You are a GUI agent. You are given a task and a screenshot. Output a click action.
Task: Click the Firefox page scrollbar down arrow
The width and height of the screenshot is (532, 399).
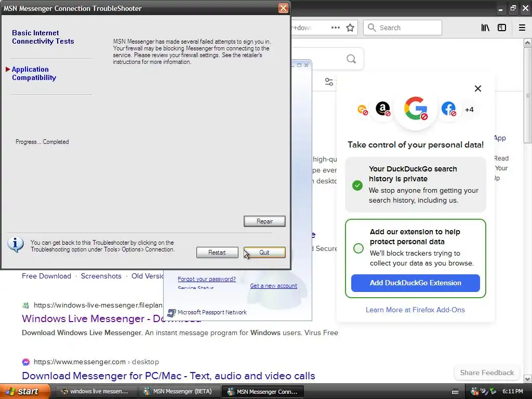[x=527, y=379]
